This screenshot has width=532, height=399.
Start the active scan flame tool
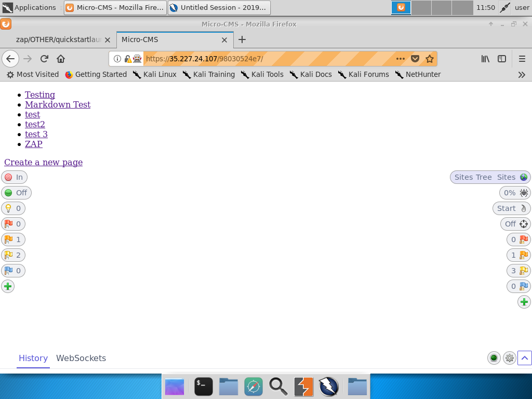tap(512, 208)
